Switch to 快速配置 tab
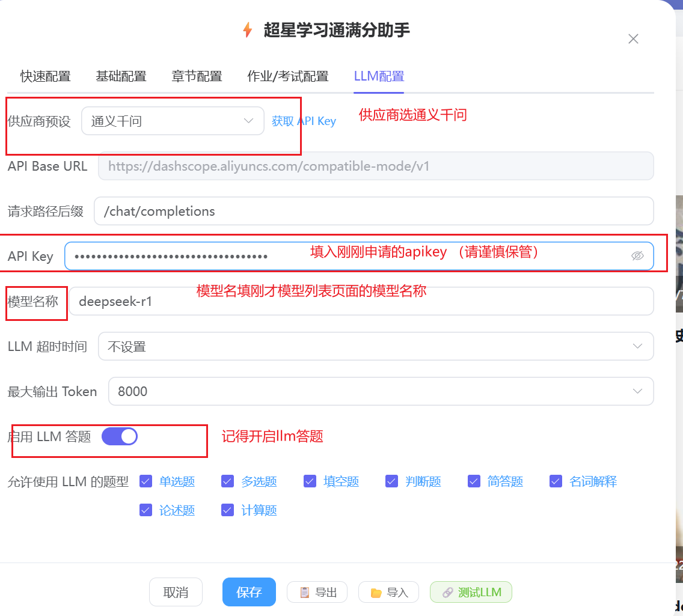Screen dimensions: 683x616 coord(45,76)
